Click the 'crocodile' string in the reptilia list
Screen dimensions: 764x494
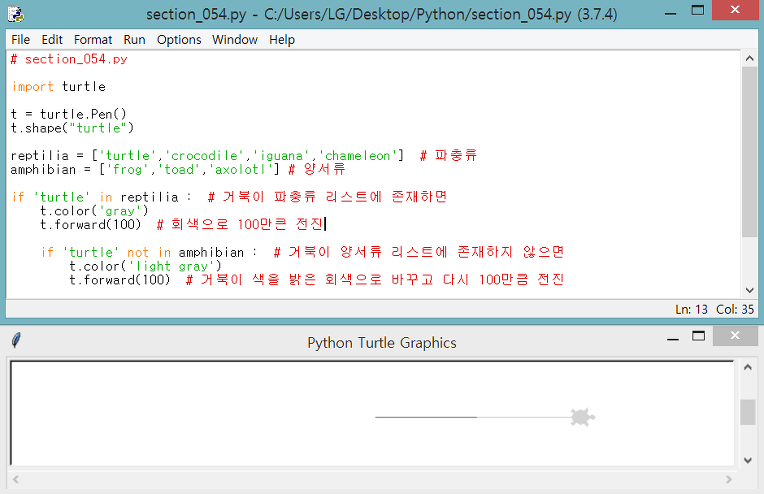point(204,156)
